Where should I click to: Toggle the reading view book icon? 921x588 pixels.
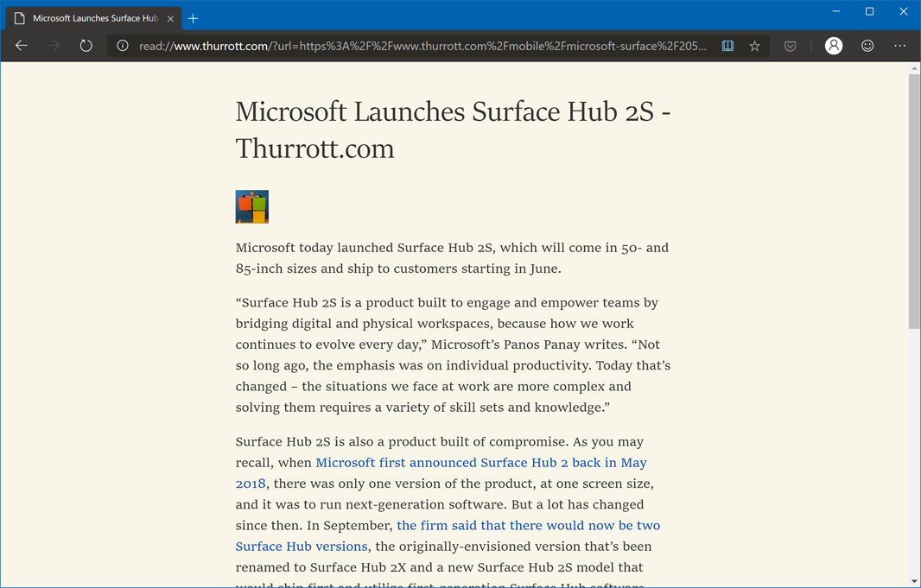point(727,46)
